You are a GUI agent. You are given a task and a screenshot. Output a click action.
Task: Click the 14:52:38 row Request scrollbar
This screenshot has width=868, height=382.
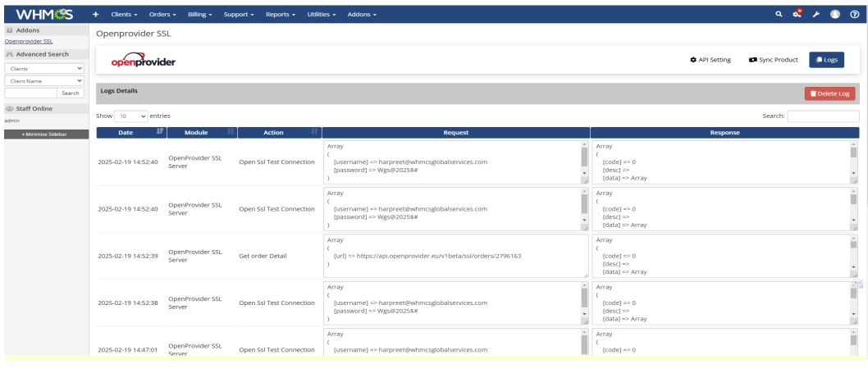coord(584,300)
